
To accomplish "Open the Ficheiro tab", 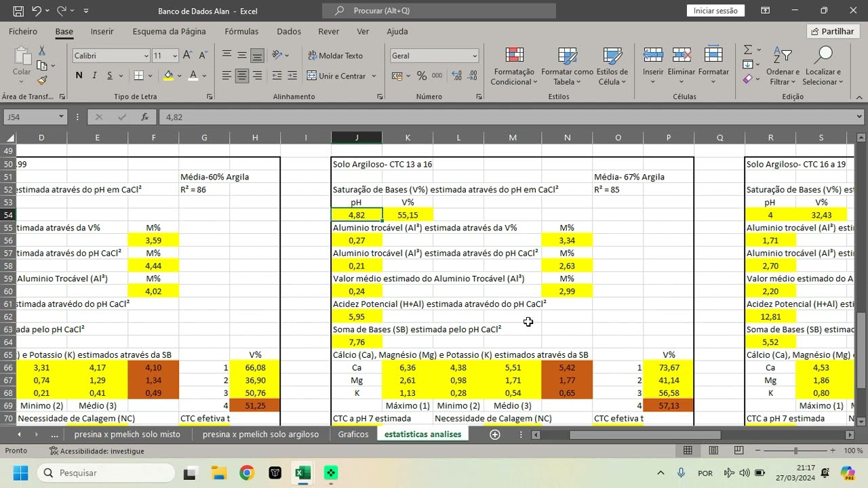I will coord(23,31).
